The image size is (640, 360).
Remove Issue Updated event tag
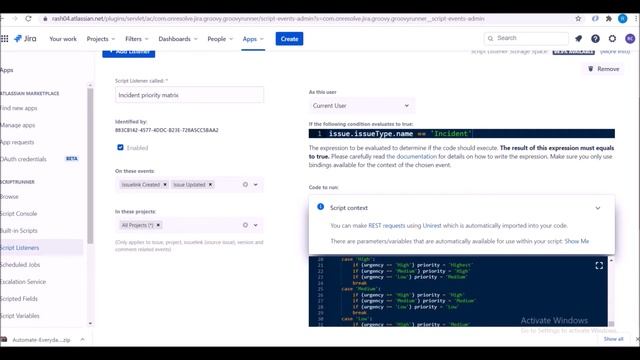pyautogui.click(x=210, y=184)
